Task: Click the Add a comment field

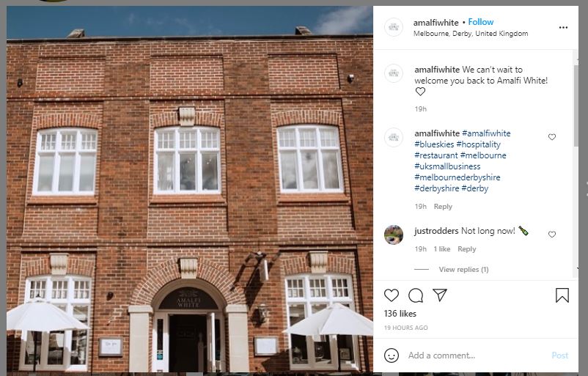Action: pyautogui.click(x=476, y=355)
